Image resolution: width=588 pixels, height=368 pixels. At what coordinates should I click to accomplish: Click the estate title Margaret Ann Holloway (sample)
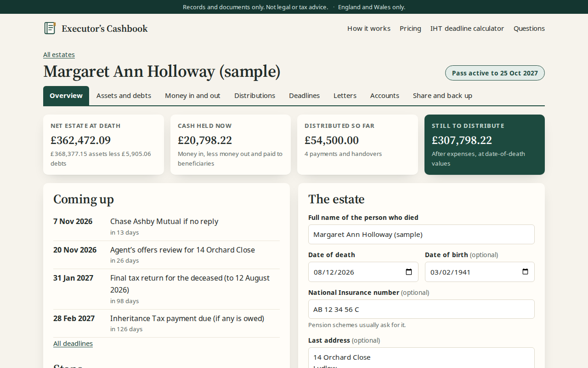point(162,72)
